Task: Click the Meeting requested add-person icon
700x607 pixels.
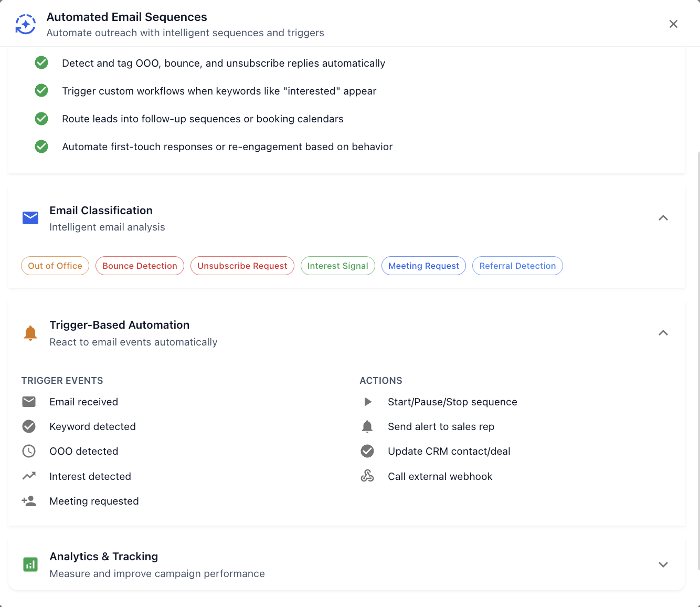Action: pyautogui.click(x=29, y=500)
